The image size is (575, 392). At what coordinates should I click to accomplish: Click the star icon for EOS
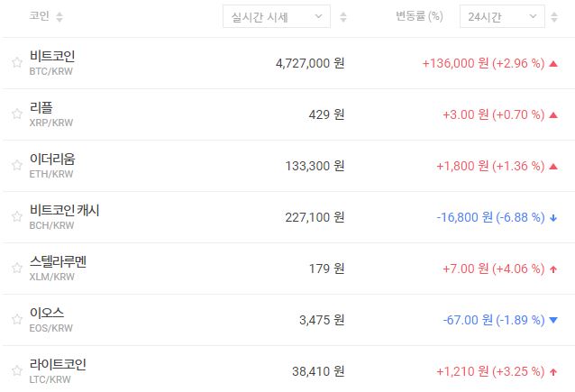click(16, 320)
